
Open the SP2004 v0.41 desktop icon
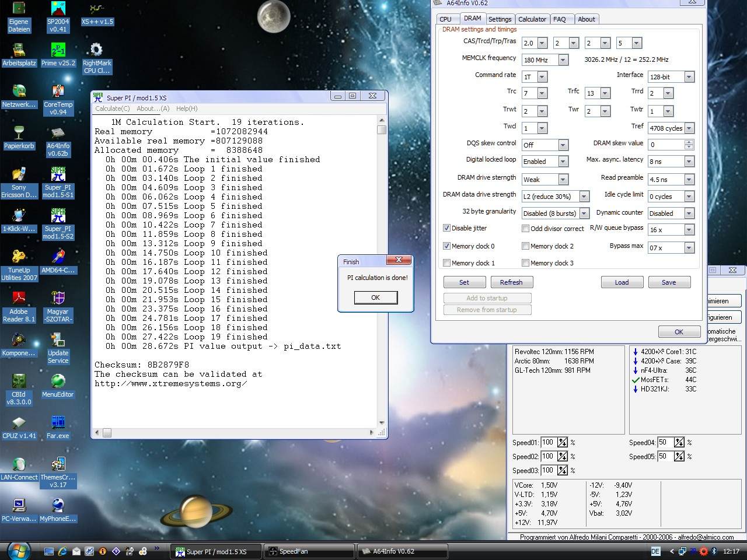click(58, 16)
